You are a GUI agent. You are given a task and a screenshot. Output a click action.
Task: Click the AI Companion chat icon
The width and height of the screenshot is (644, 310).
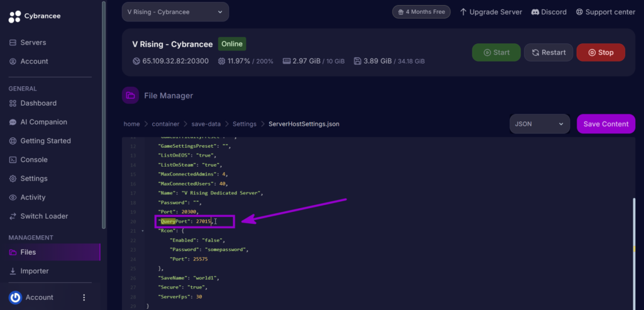[13, 123]
